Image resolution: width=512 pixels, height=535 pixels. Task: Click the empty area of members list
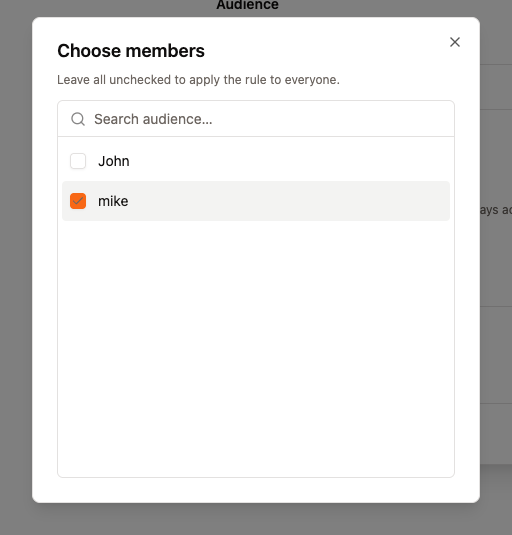[x=256, y=348]
